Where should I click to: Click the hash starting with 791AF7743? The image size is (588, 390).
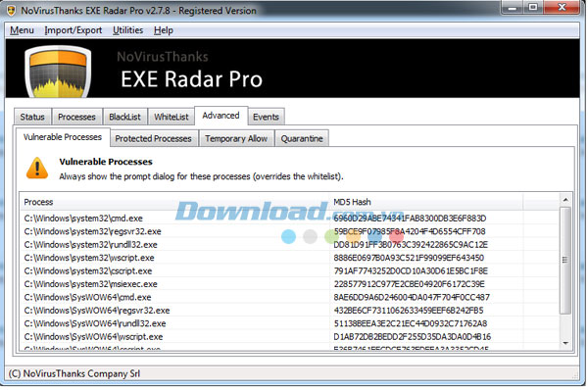coord(411,270)
